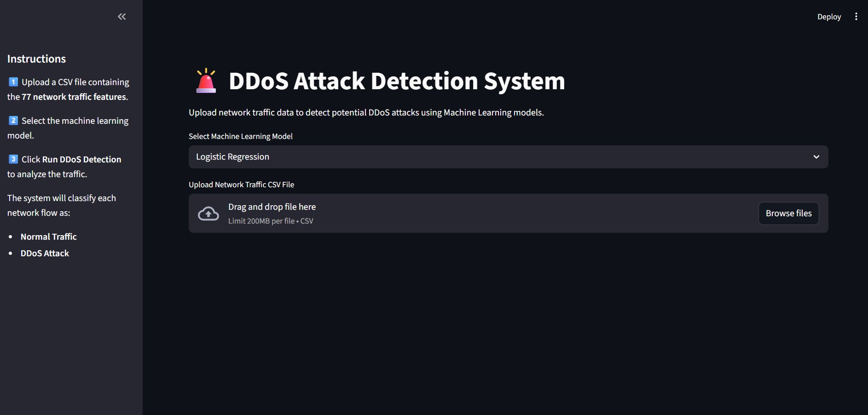Click the blue number 1 icon

tap(13, 82)
